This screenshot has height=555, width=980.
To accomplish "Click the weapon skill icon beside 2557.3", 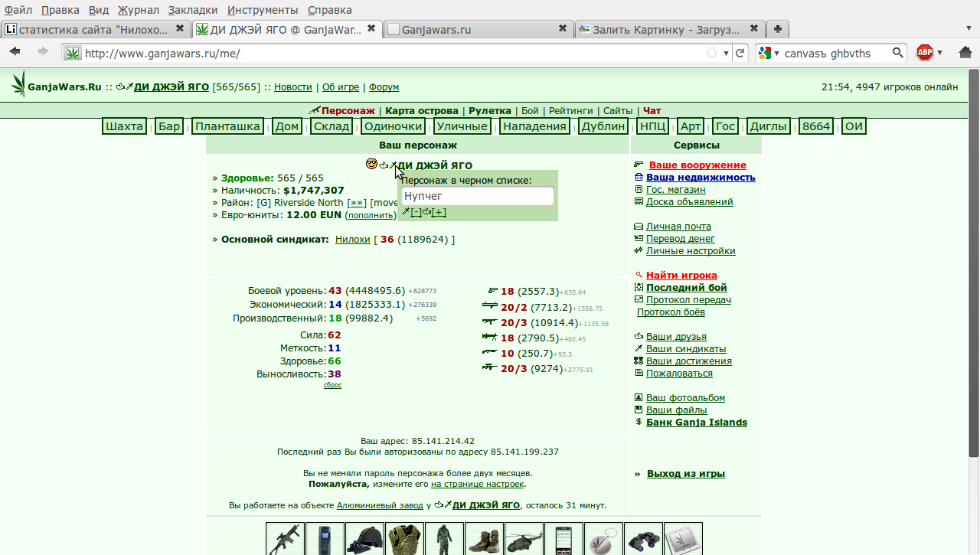I will click(492, 291).
